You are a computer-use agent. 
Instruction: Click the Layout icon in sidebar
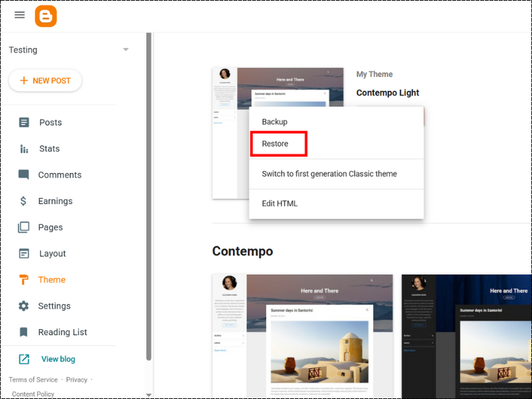click(24, 253)
